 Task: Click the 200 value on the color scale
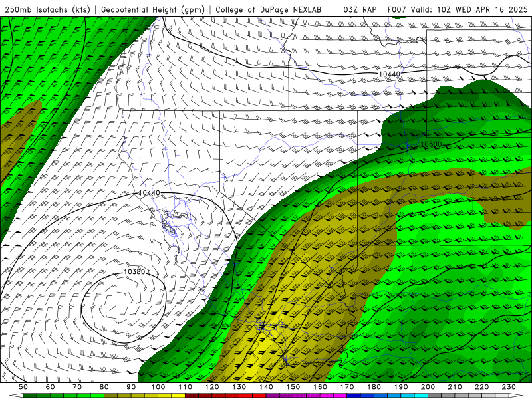coord(428,387)
